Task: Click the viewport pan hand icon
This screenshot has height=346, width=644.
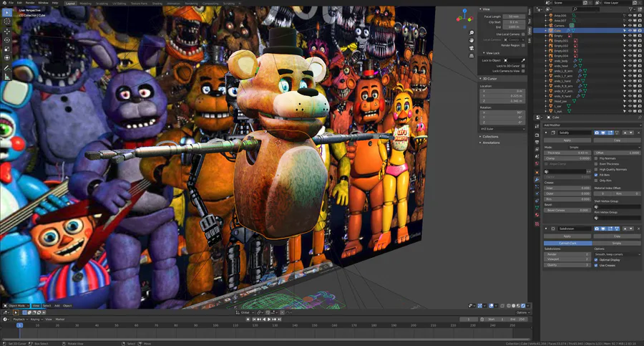Action: tap(472, 40)
